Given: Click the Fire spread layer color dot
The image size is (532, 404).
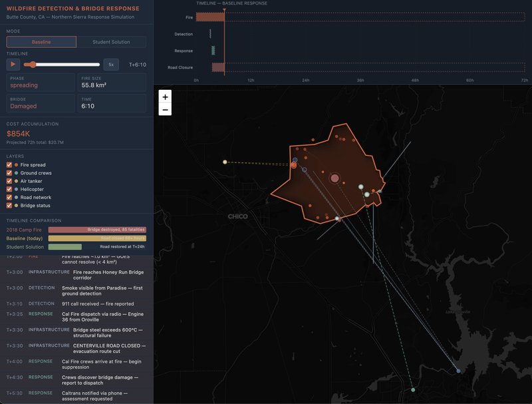Looking at the screenshot, I should (x=17, y=165).
